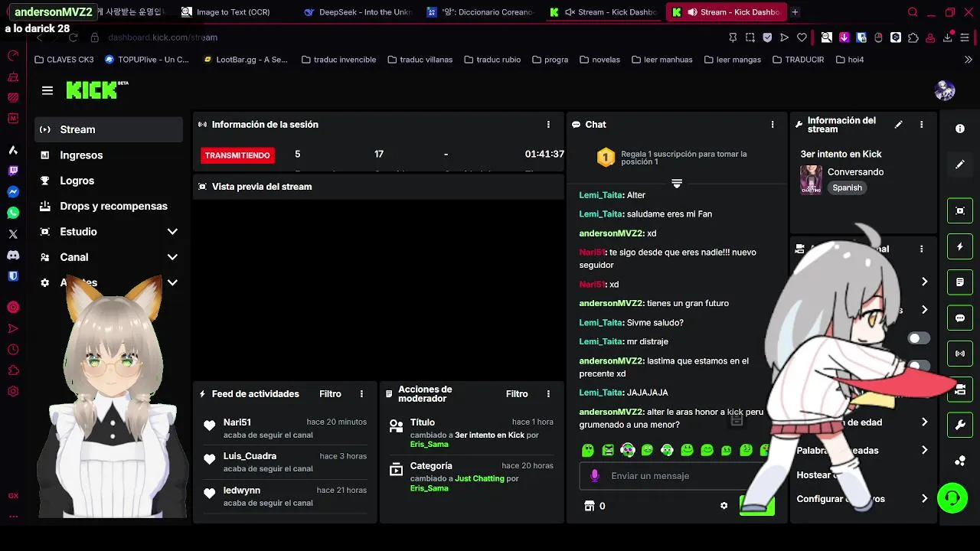Viewport: 980px width, 551px height.
Task: Open Acciones de moderador three-dot menu
Action: pyautogui.click(x=548, y=394)
